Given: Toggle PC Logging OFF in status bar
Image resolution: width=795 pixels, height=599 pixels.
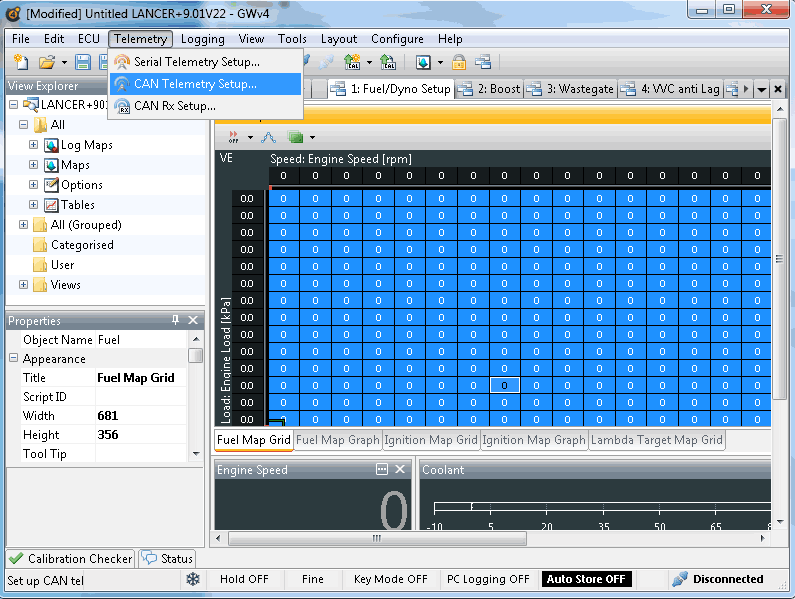Looking at the screenshot, I should pos(489,579).
